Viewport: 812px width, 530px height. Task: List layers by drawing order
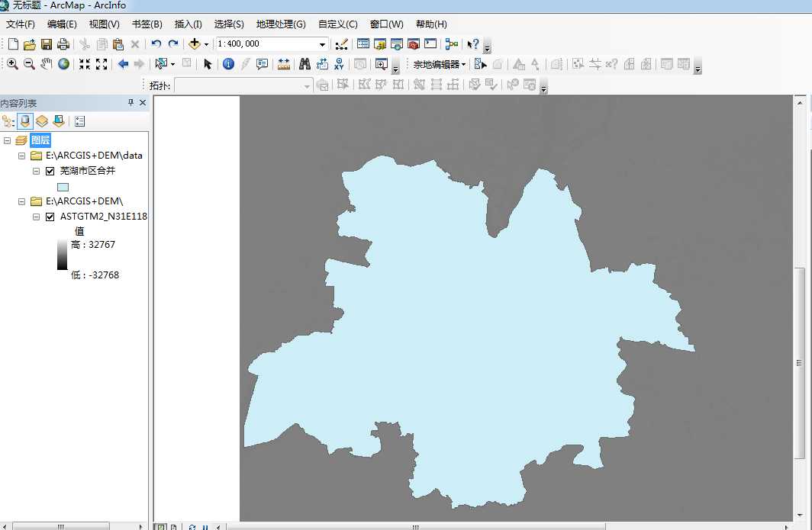[x=8, y=121]
